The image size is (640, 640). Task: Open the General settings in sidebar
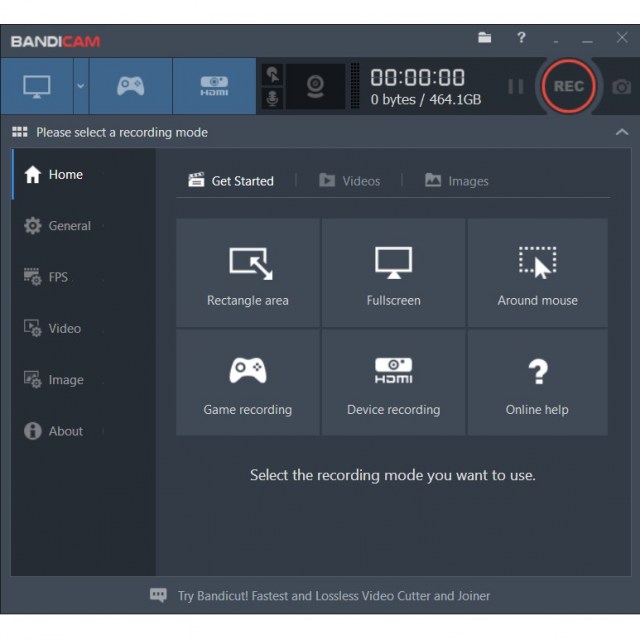click(x=84, y=226)
